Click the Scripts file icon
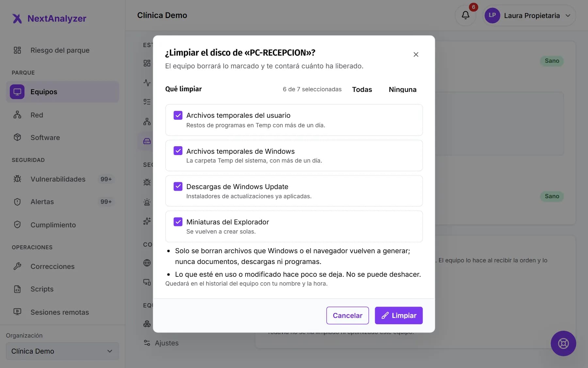The image size is (588, 368). [x=17, y=289]
